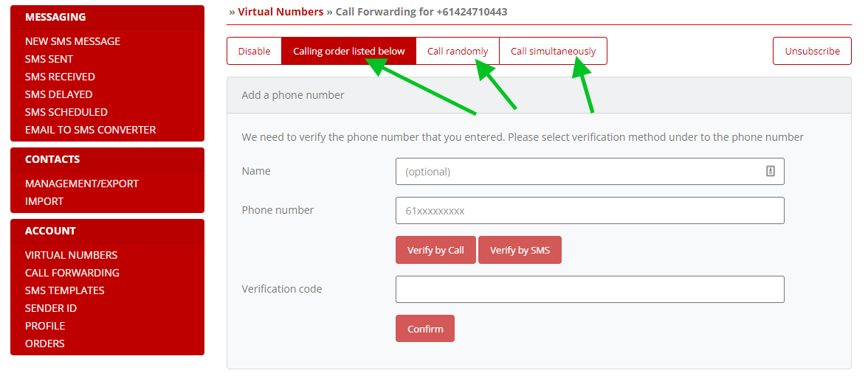Click the Confirm button
The image size is (868, 387).
425,329
